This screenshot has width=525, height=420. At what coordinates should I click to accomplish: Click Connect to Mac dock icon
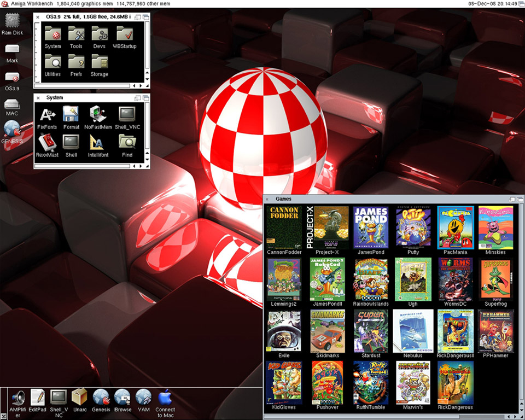(x=165, y=397)
